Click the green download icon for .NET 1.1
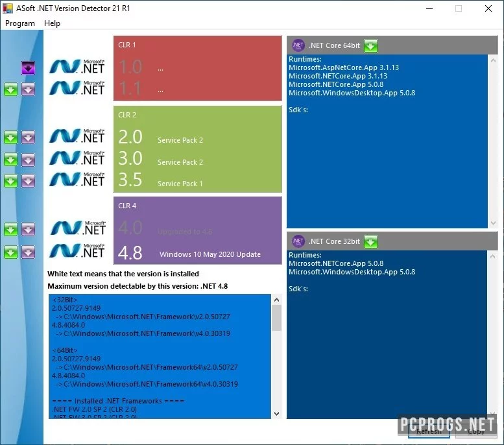Viewport: 504px width, 445px height. 10,90
